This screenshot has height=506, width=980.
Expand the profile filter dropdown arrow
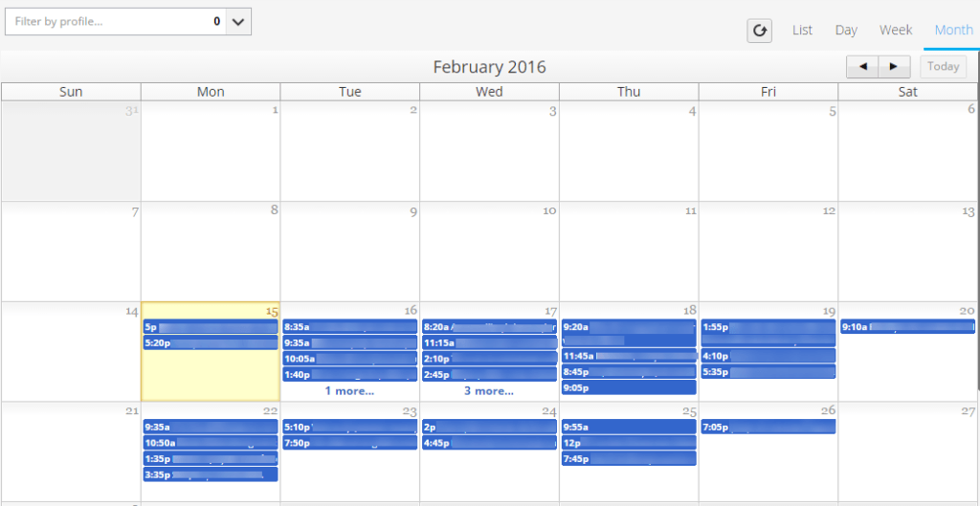click(238, 21)
